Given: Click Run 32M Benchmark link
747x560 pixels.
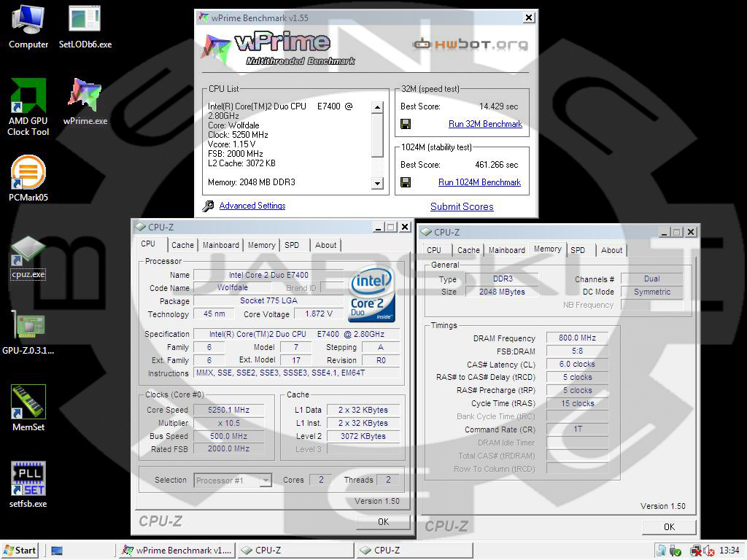Looking at the screenshot, I should click(x=485, y=124).
